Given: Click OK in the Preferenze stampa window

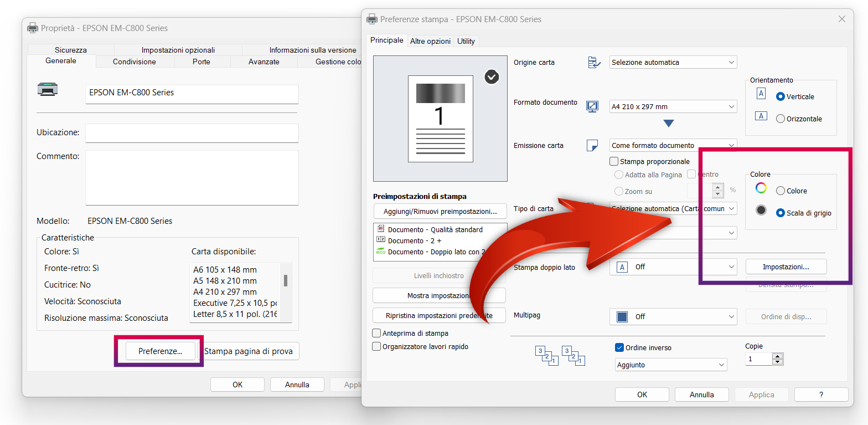Looking at the screenshot, I should [x=642, y=395].
